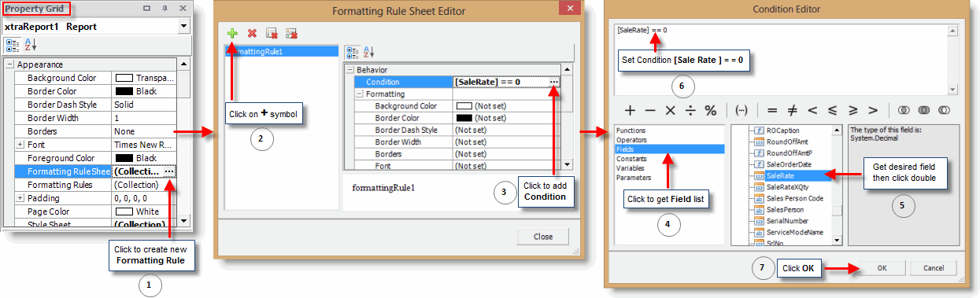980x298 pixels.
Task: Insert the less-than operator
Action: (812, 109)
